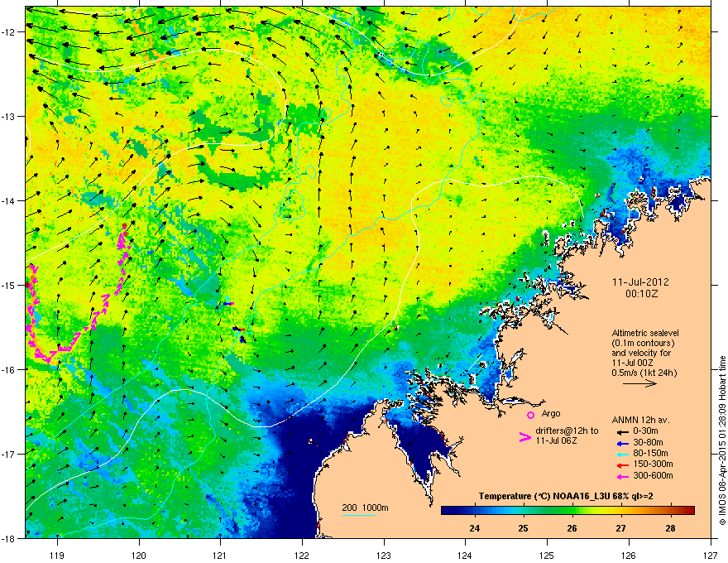The image size is (728, 563).
Task: Click the drifters@12h to legend label
Action: coord(567,431)
